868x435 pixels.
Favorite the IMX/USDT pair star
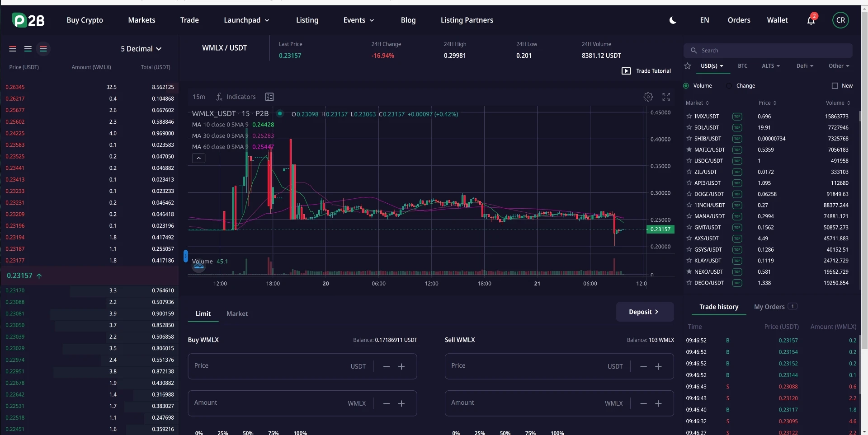click(689, 117)
